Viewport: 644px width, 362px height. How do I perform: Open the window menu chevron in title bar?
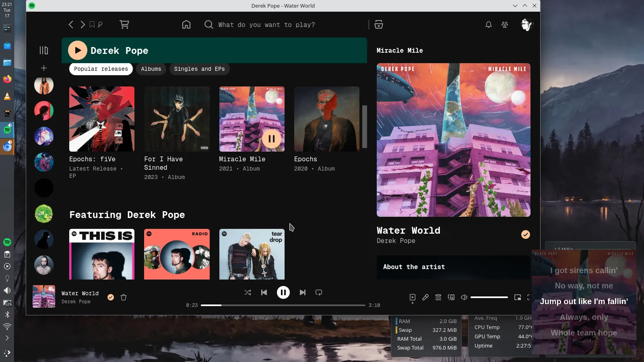pos(515,6)
